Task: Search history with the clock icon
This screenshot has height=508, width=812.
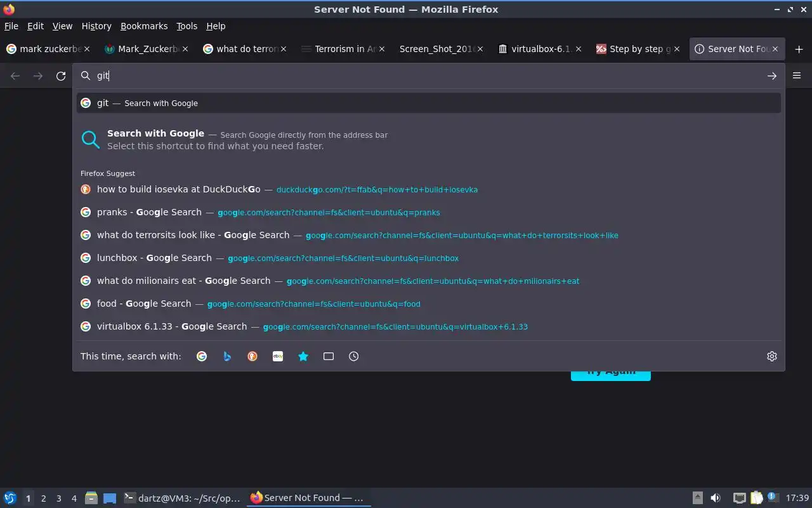Action: (x=354, y=356)
